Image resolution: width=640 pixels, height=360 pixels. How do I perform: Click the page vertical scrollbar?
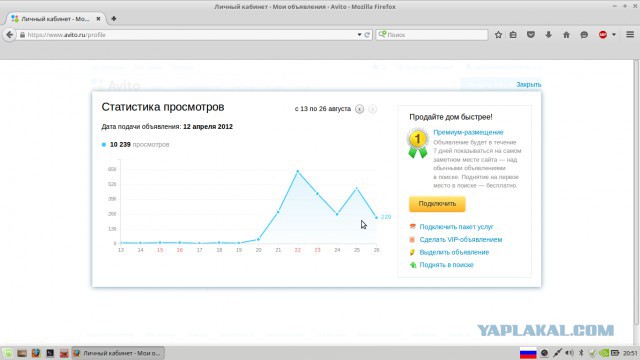point(636,192)
